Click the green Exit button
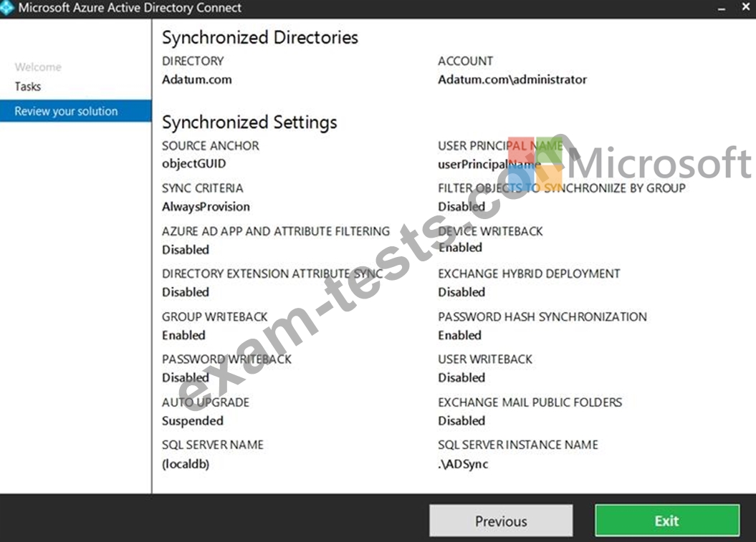Viewport: 756px width, 542px height. click(x=667, y=521)
